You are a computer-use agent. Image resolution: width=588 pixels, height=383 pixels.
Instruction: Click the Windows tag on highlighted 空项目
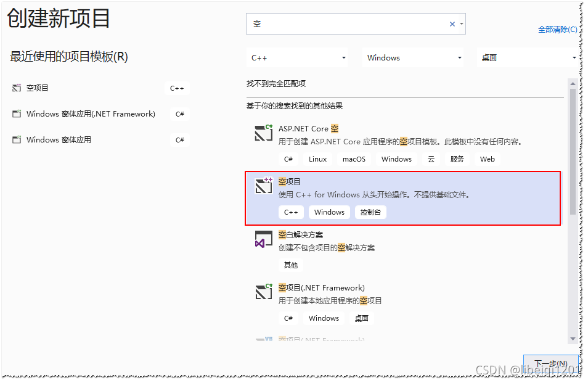coord(329,212)
